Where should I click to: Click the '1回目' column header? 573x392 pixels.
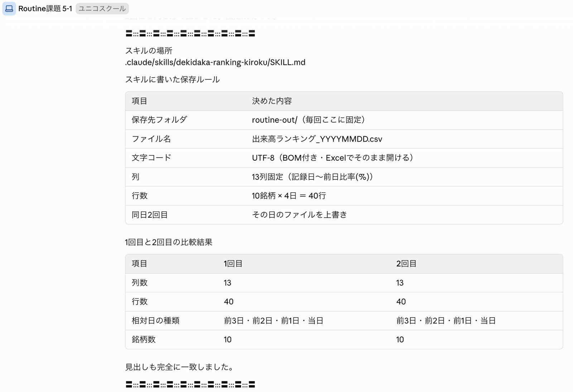[233, 264]
